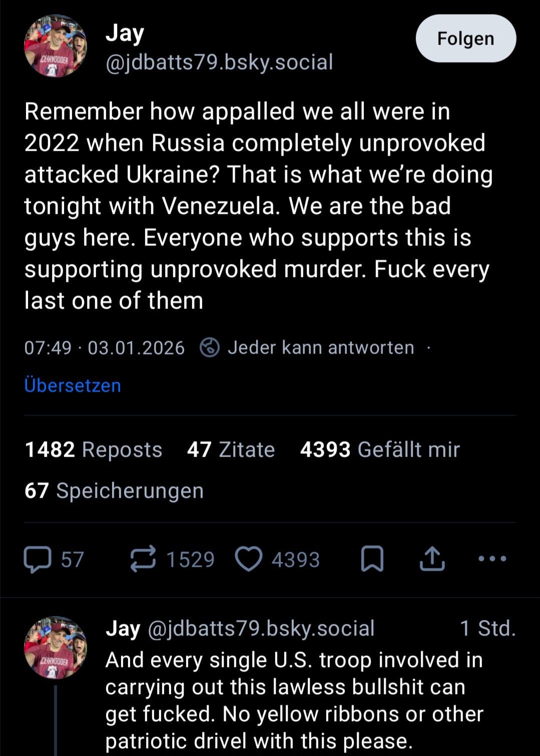Like the post with heart icon
Image resolution: width=540 pixels, height=756 pixels.
click(x=249, y=559)
